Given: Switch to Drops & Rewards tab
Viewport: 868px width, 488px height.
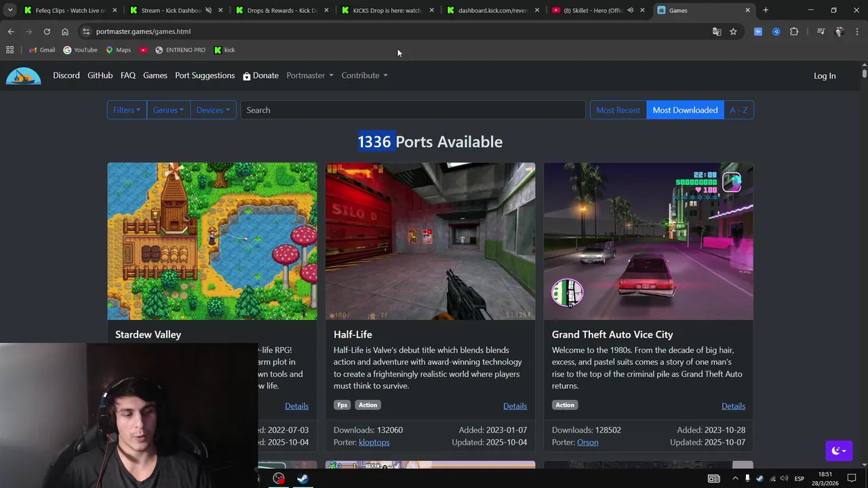Looking at the screenshot, I should (x=282, y=10).
